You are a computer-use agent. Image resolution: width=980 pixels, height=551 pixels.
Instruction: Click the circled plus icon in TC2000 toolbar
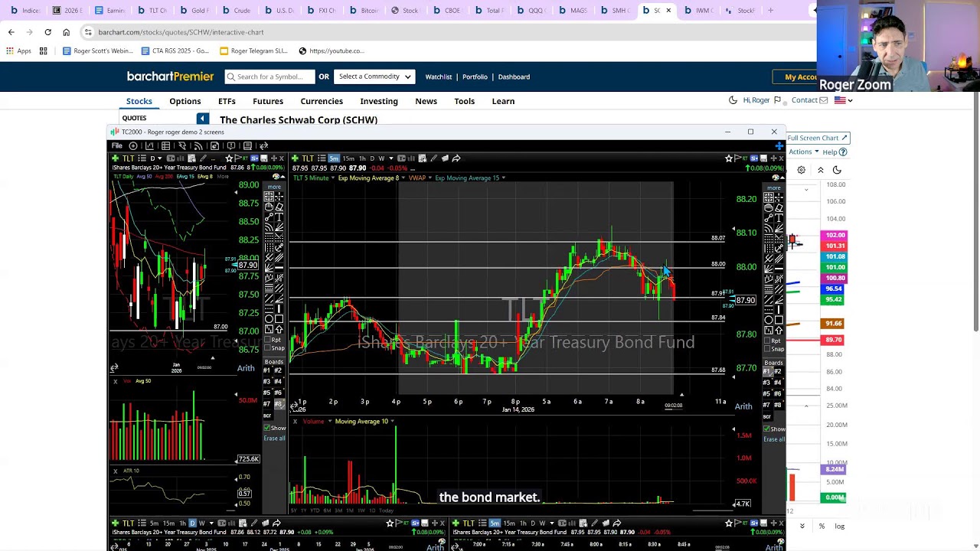(x=133, y=145)
